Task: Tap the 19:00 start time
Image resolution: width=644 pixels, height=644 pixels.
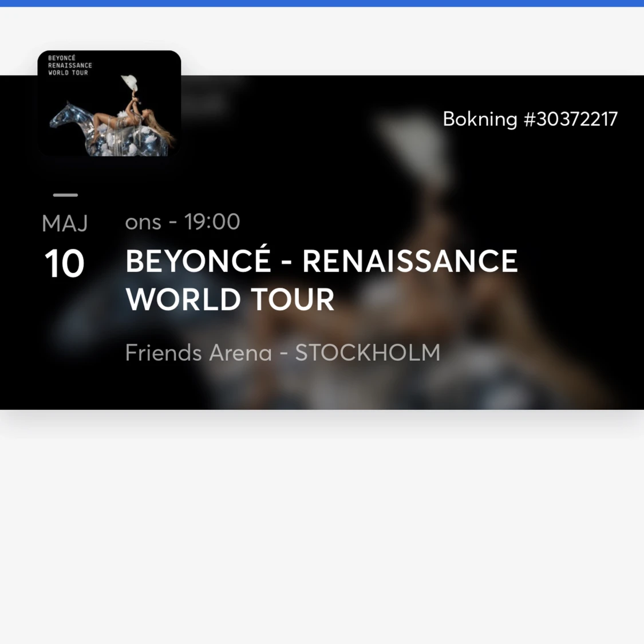Action: click(212, 222)
